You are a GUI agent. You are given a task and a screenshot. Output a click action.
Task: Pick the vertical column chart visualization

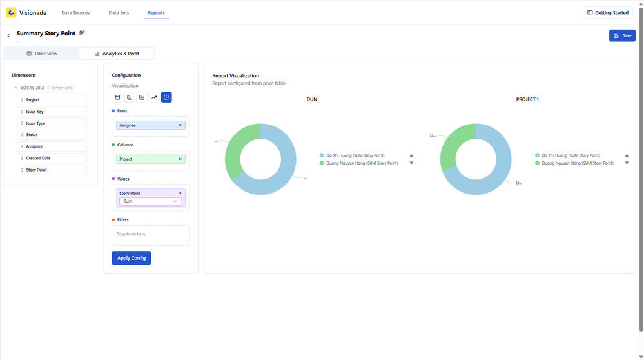coord(142,97)
